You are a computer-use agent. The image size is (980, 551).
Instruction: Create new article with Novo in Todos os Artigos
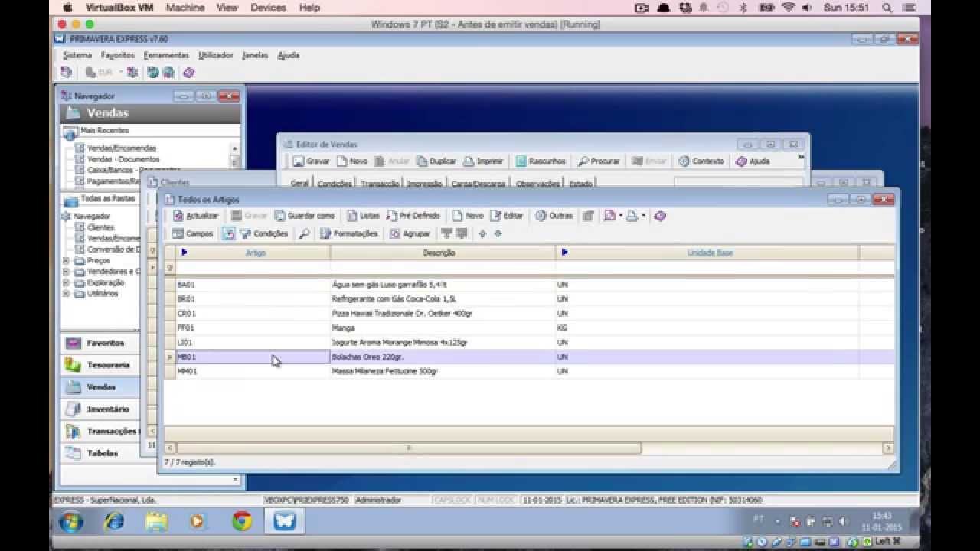coord(468,216)
